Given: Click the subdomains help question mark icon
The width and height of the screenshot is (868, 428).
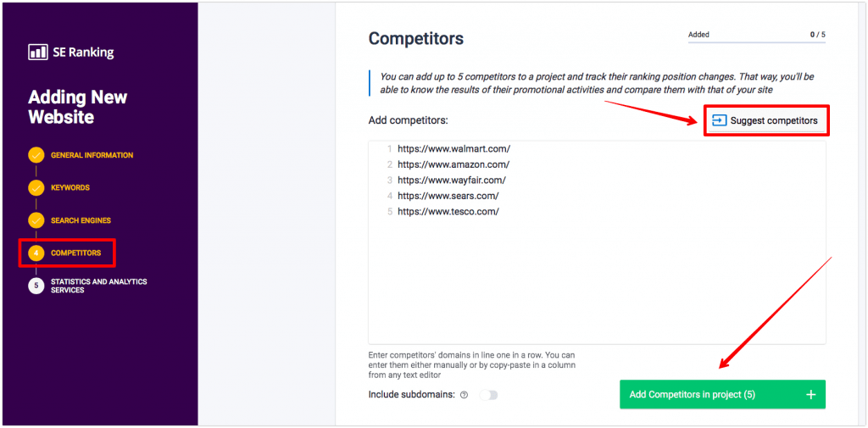Looking at the screenshot, I should [x=464, y=395].
